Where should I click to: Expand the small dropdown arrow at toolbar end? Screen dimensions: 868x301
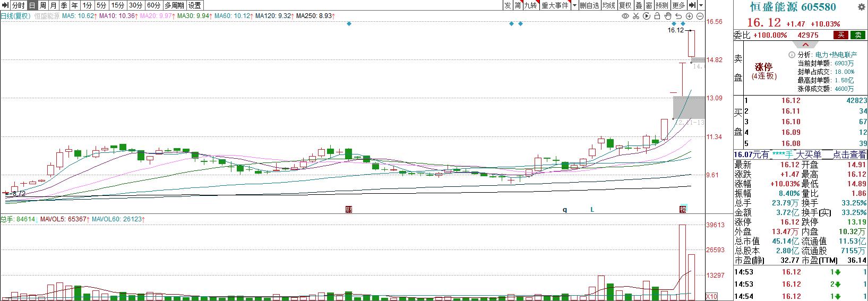[701, 5]
